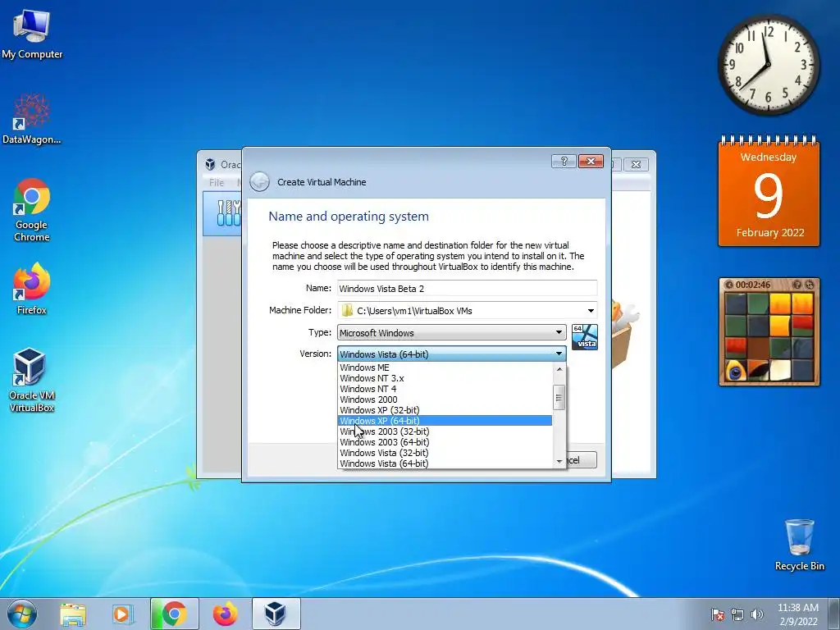Switch to Chrome in the taskbar
Screen dimensions: 840x630
pyautogui.click(x=174, y=614)
